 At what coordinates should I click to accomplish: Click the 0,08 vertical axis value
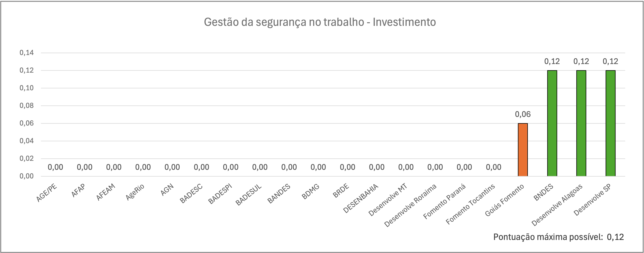coord(26,106)
